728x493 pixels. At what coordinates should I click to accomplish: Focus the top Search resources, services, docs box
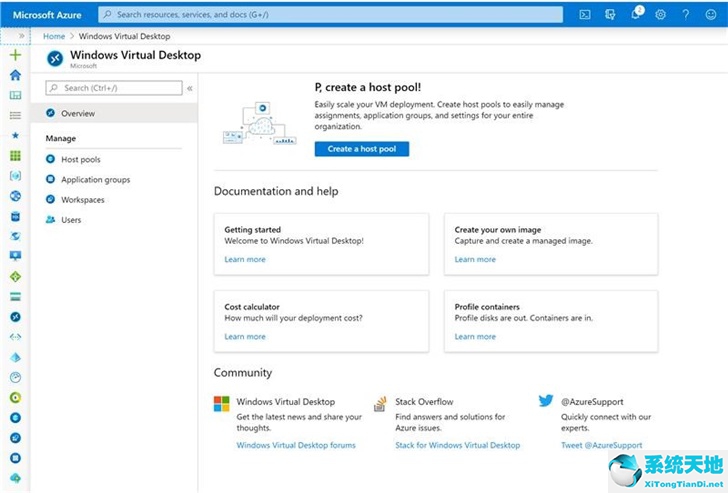point(331,14)
